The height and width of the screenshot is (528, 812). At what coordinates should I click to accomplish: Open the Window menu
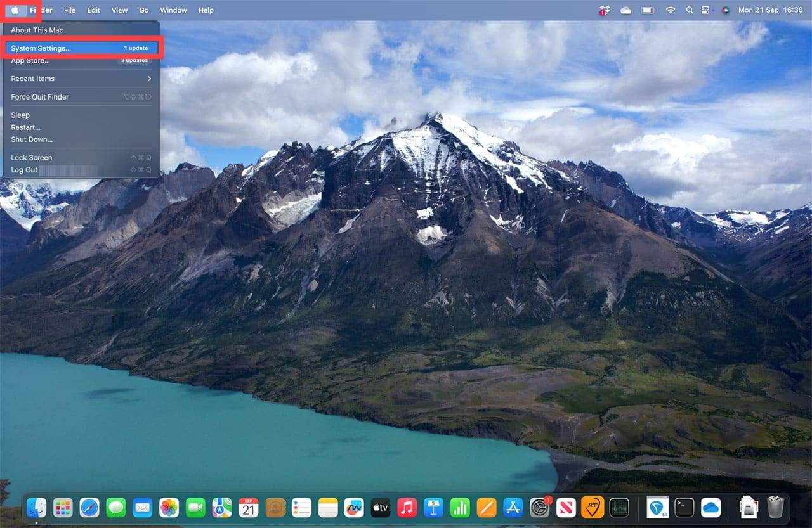(173, 10)
